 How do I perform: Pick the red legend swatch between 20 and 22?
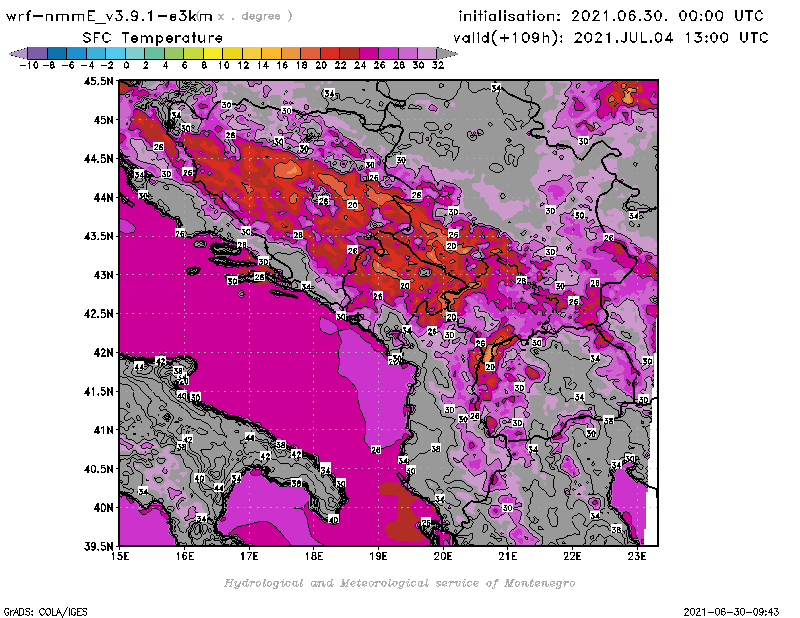click(x=330, y=53)
